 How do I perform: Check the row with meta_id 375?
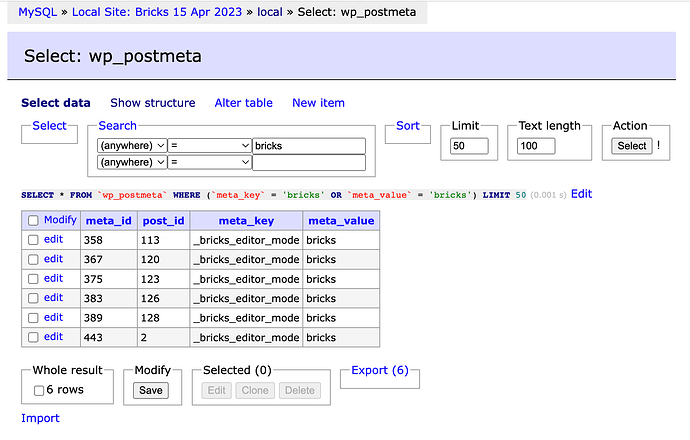point(33,279)
